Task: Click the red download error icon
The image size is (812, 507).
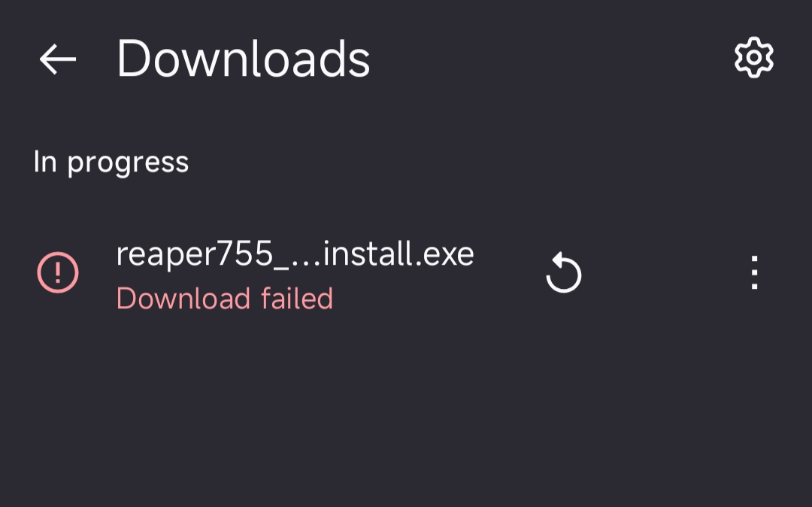Action: point(58,272)
